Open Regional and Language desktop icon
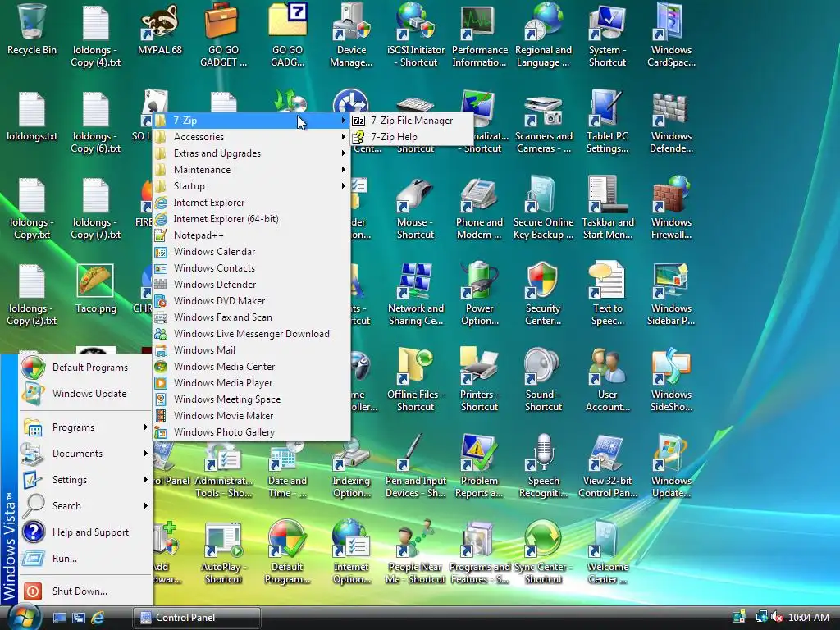 coord(543,35)
